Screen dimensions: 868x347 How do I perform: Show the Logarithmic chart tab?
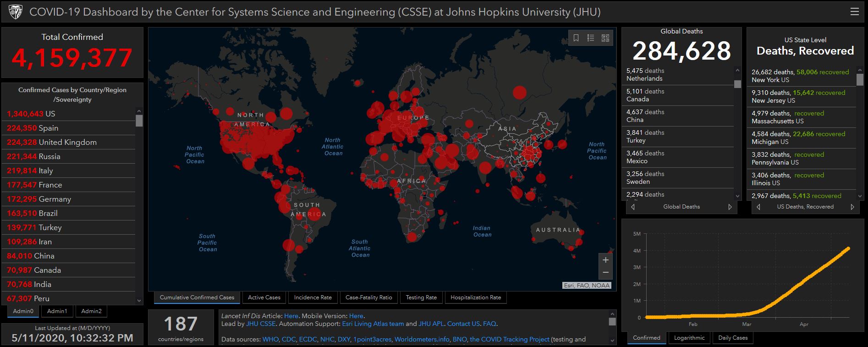click(x=689, y=338)
